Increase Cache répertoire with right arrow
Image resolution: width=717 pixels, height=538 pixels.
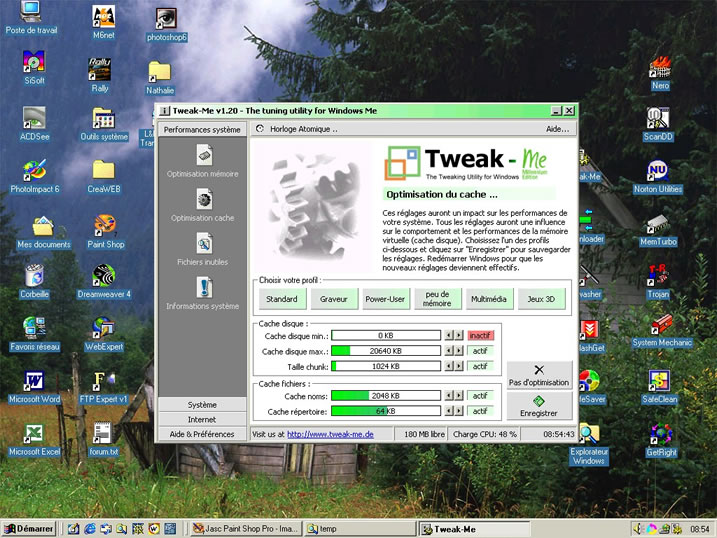click(x=459, y=411)
